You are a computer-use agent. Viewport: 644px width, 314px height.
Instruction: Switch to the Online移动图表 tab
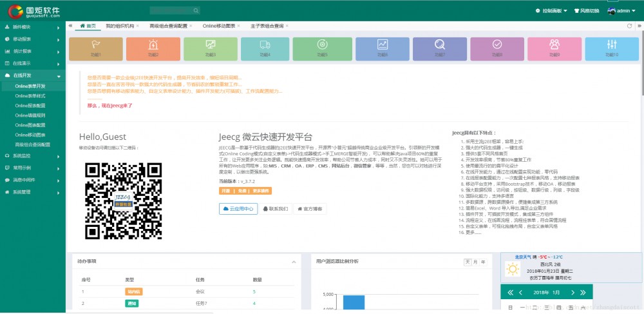point(219,26)
